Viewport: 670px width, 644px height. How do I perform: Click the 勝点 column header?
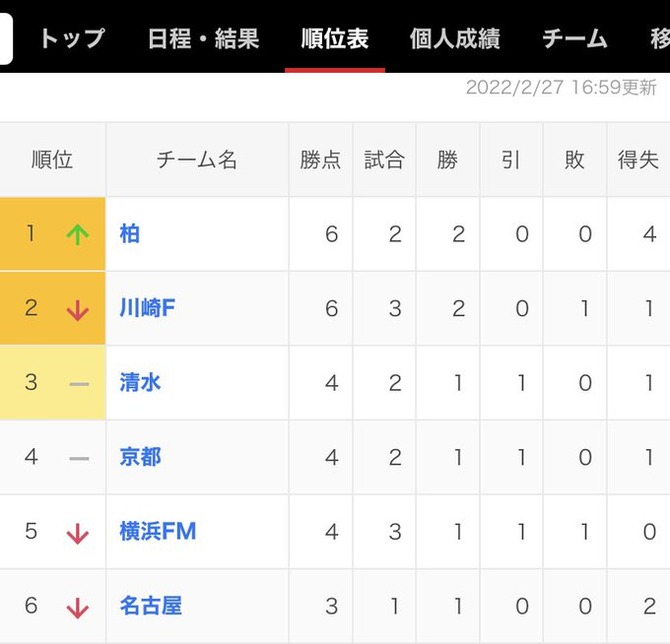[320, 160]
